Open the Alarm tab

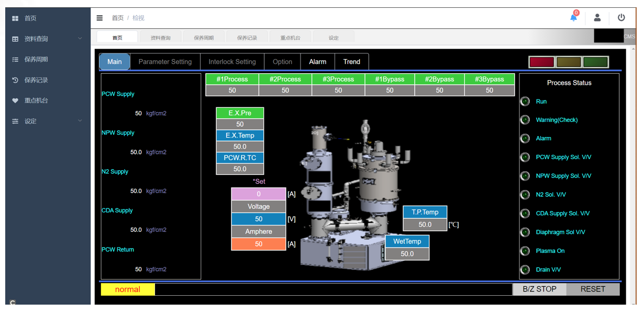(317, 62)
